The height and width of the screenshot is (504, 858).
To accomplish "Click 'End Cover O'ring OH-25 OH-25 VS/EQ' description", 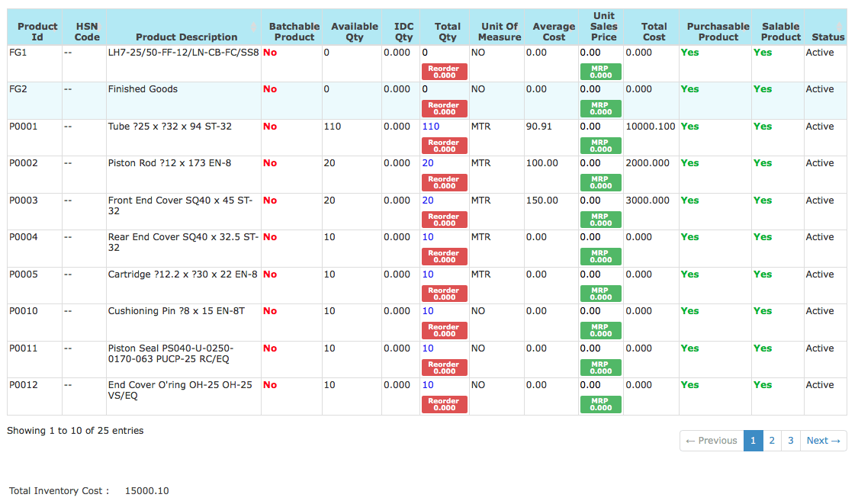I will pyautogui.click(x=180, y=390).
